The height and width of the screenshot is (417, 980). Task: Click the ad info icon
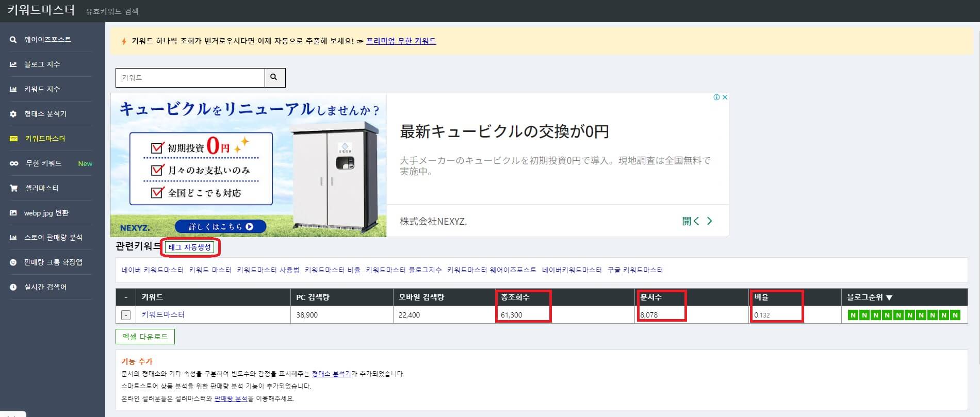pyautogui.click(x=716, y=97)
